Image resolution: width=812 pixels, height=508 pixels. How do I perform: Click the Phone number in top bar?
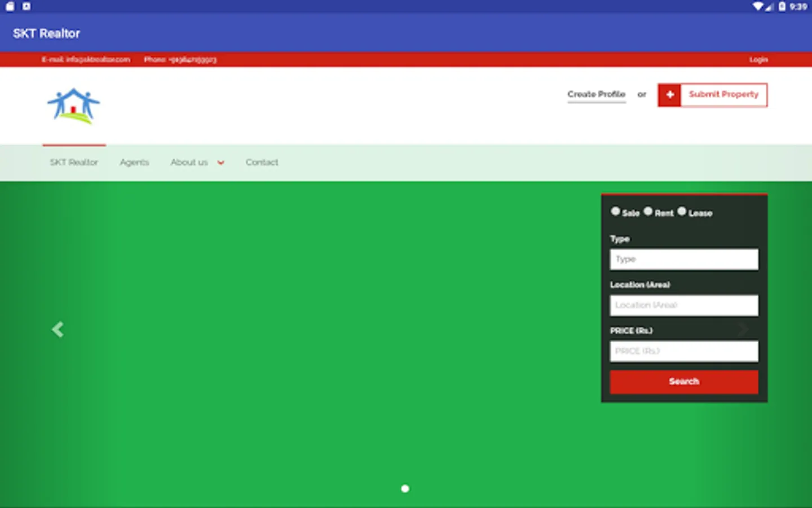(x=180, y=59)
